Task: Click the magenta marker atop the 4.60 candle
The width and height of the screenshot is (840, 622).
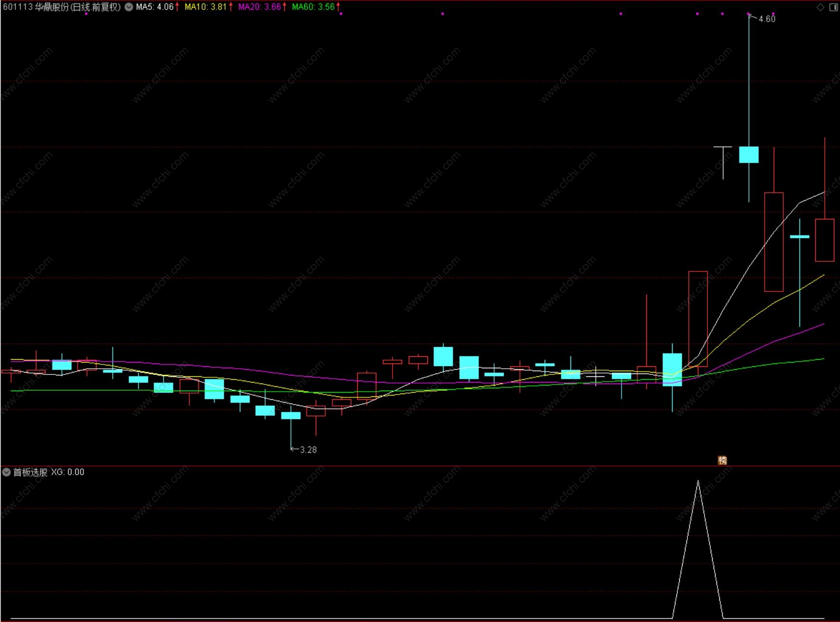Action: [x=749, y=14]
